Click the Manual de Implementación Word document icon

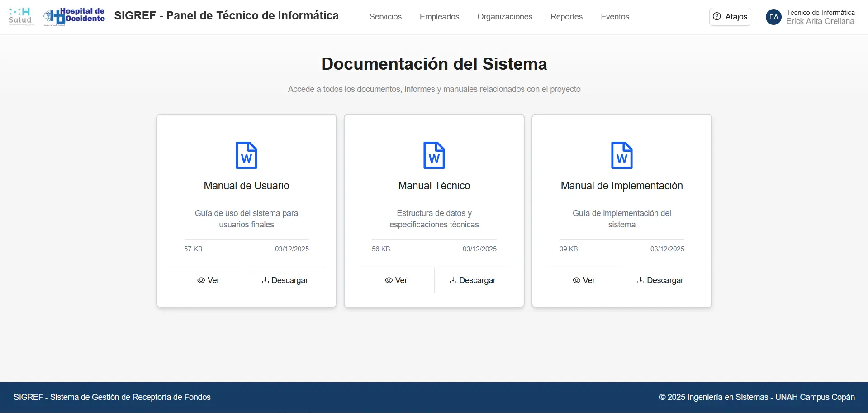(x=621, y=155)
